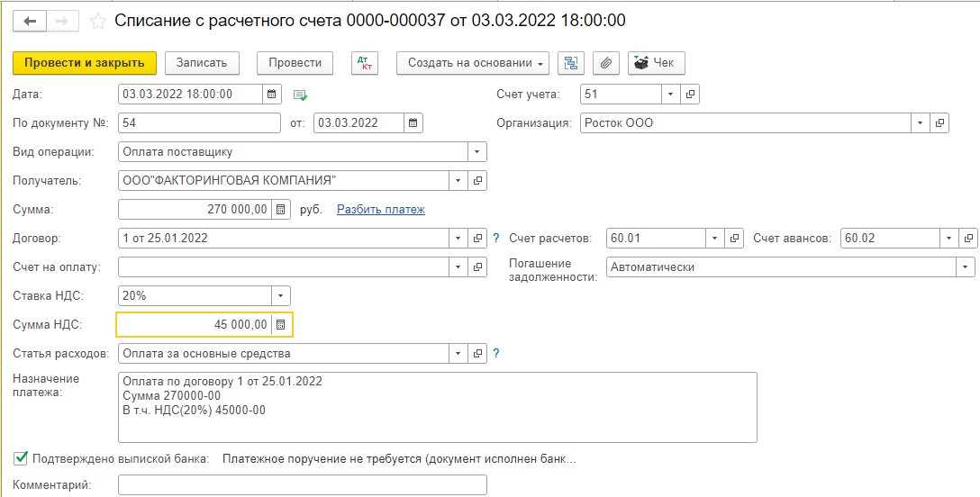
Task: Add document to favorites with star icon
Action: 98,22
